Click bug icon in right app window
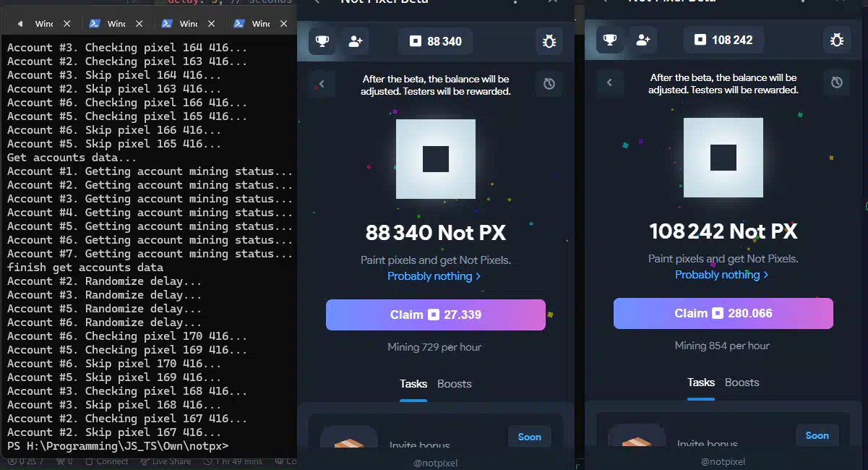Screen dimensions: 868x470 (836, 40)
